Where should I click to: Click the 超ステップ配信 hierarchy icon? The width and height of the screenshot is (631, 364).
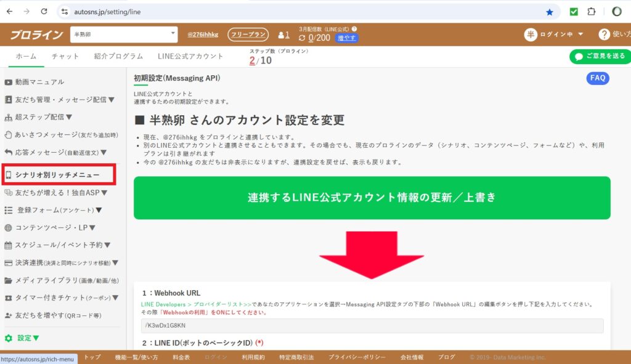[8, 118]
